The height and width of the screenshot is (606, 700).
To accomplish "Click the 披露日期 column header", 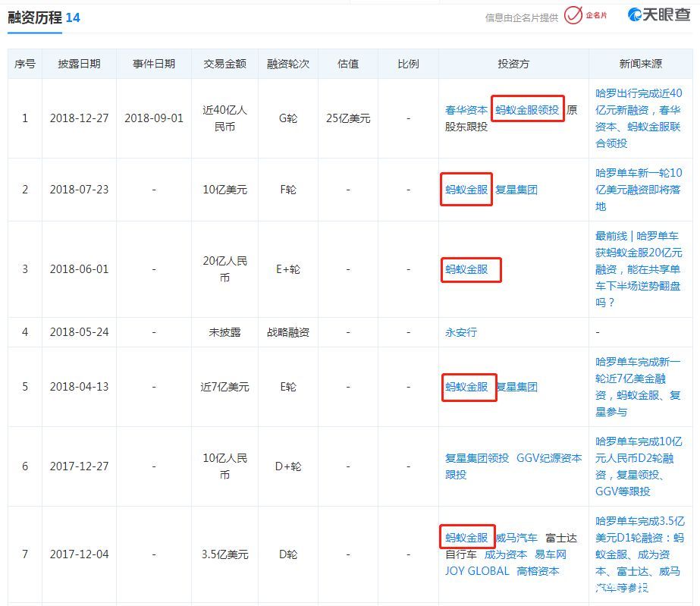I will [x=79, y=64].
